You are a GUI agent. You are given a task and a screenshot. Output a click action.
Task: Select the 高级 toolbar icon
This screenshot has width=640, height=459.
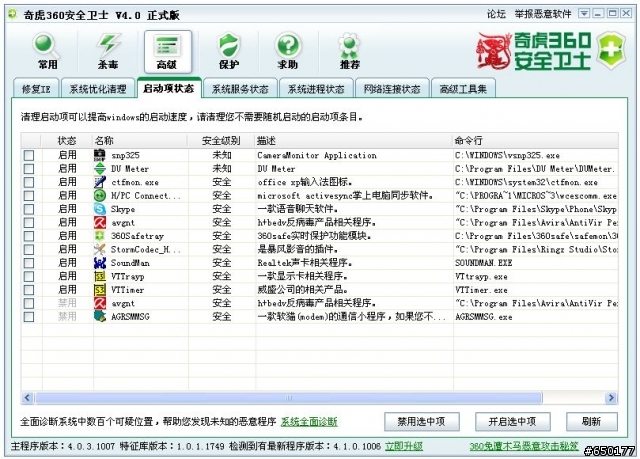click(x=167, y=52)
